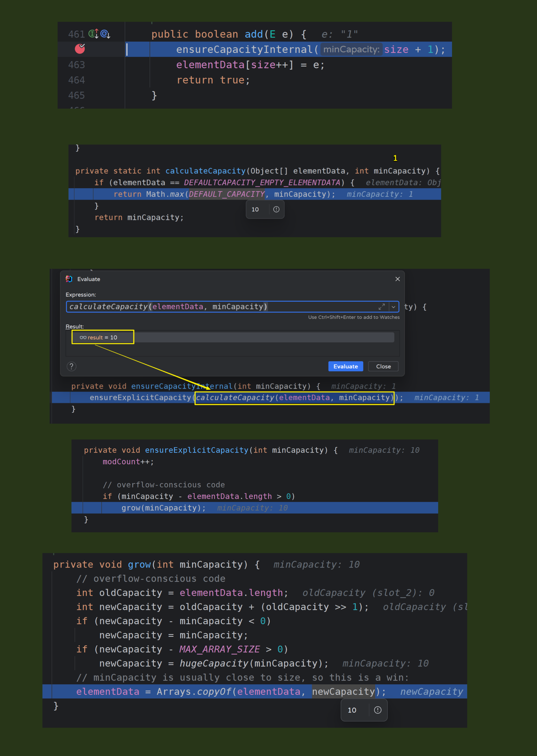Open the expression history dropdown arrow
This screenshot has height=756, width=537.
[393, 307]
